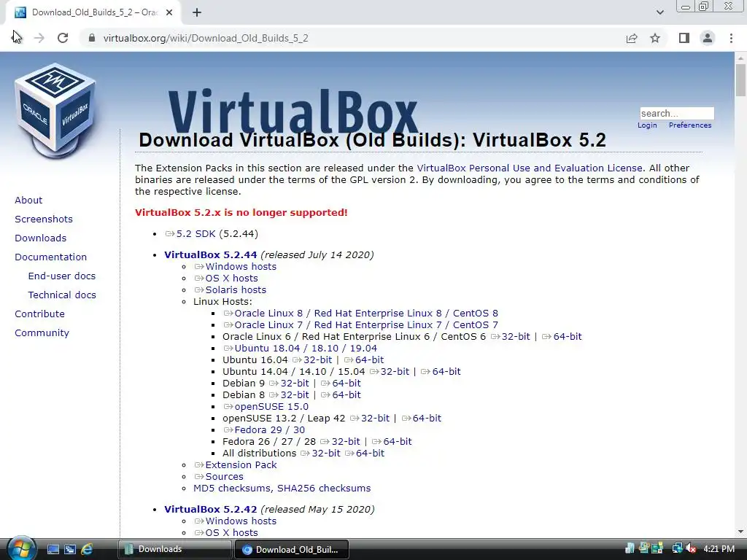The width and height of the screenshot is (747, 560).
Task: Close the Download_Old_Builds_5_2 tab
Action: tap(169, 12)
